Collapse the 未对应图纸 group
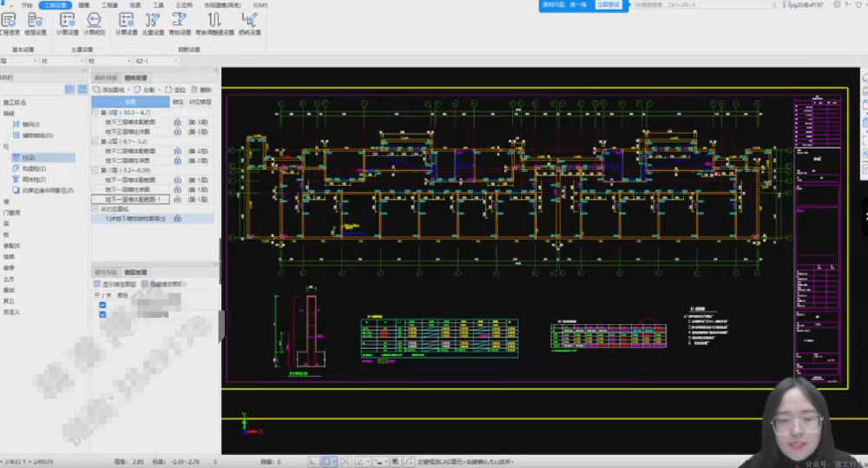Screen dimensions: 868x468 (x=95, y=208)
